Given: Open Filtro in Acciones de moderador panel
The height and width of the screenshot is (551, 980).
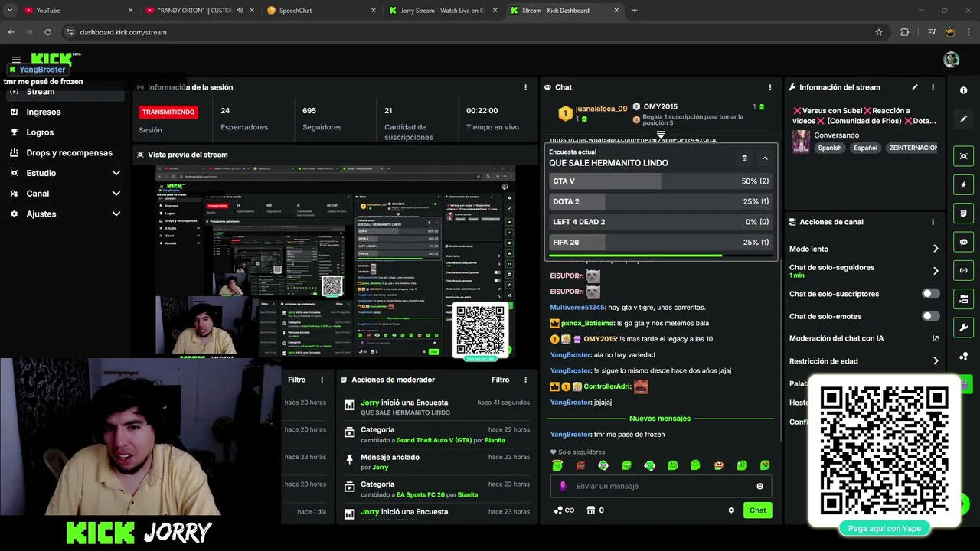Looking at the screenshot, I should pyautogui.click(x=500, y=380).
